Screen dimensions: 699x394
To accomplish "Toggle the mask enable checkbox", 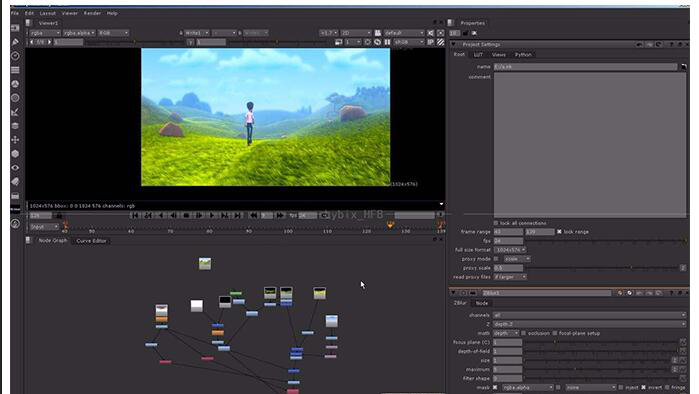I will point(495,387).
